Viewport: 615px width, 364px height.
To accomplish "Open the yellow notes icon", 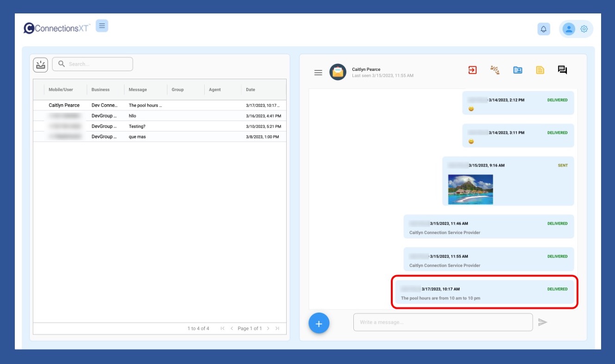I will (540, 70).
